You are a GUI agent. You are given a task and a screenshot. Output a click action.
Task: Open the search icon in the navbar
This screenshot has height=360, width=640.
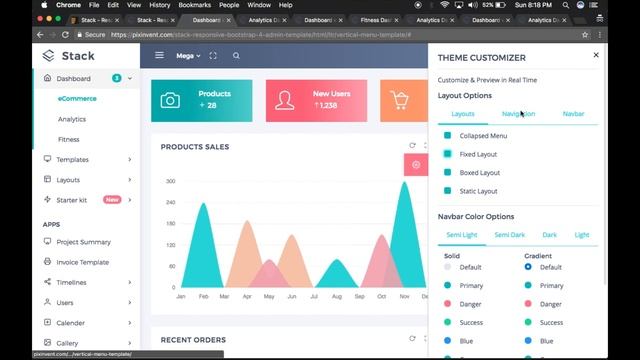click(236, 56)
